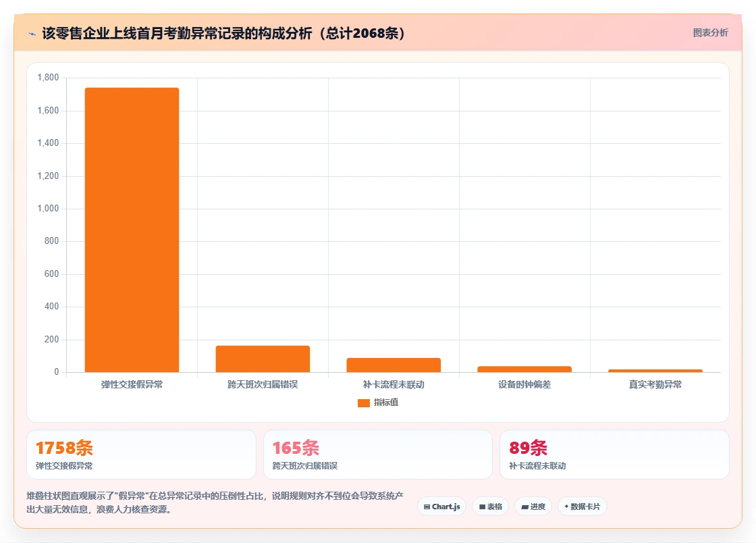Click the Chart.js tag chip
756x543 pixels.
tap(441, 507)
